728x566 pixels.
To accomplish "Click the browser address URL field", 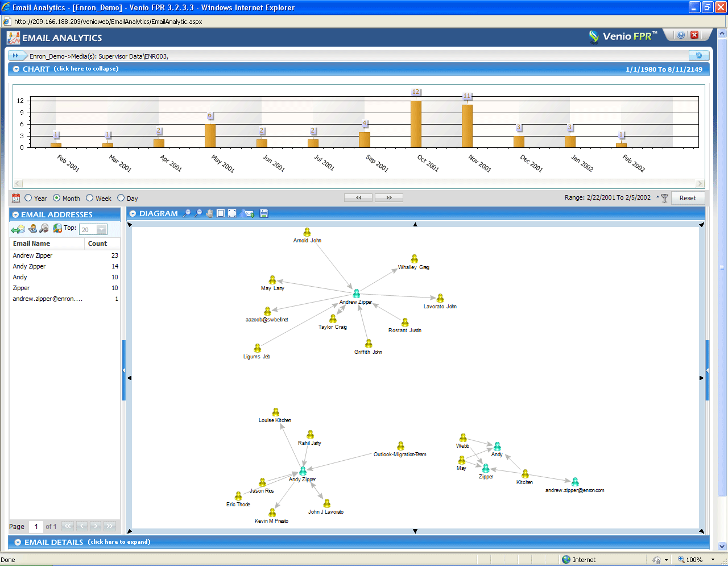I will coord(364,22).
